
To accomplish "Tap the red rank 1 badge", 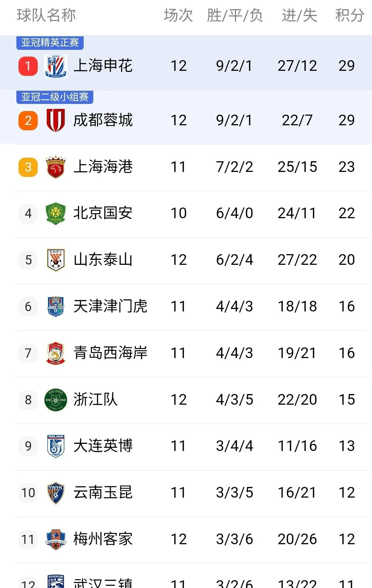I will [x=28, y=66].
